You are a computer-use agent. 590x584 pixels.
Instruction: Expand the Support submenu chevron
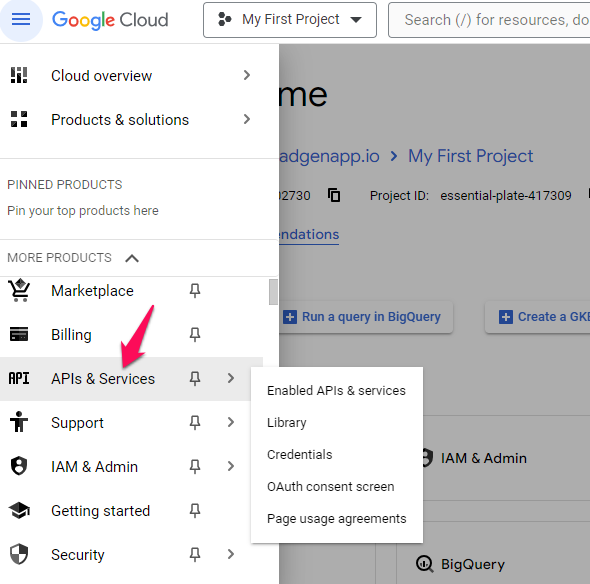click(231, 422)
